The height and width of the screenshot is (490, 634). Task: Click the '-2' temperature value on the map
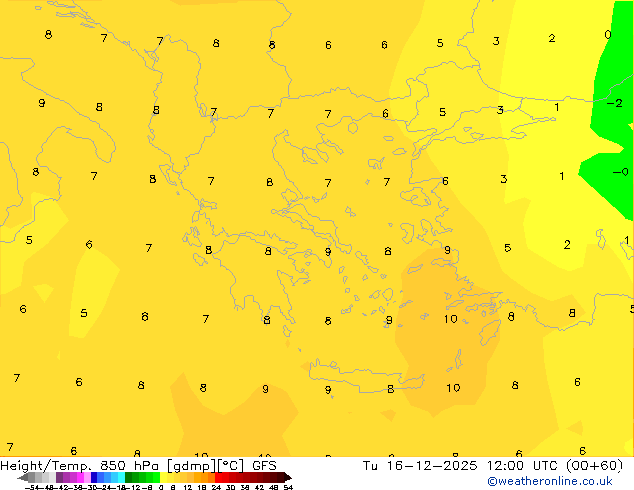[615, 103]
